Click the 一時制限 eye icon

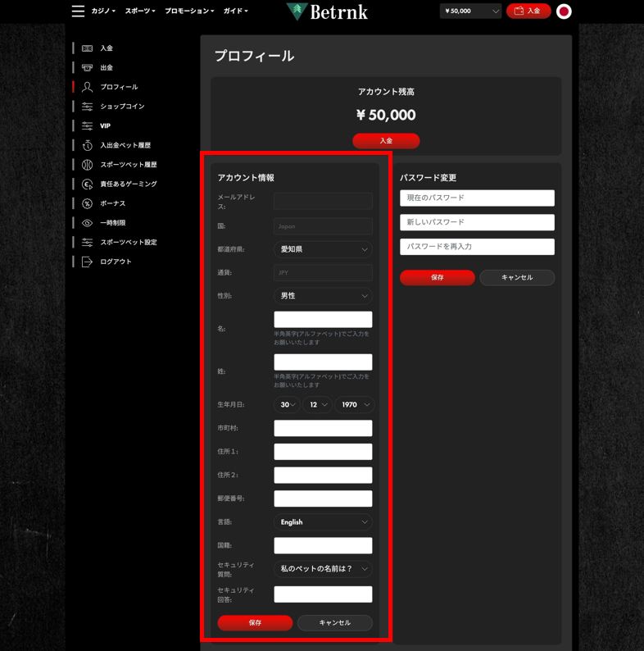[87, 223]
